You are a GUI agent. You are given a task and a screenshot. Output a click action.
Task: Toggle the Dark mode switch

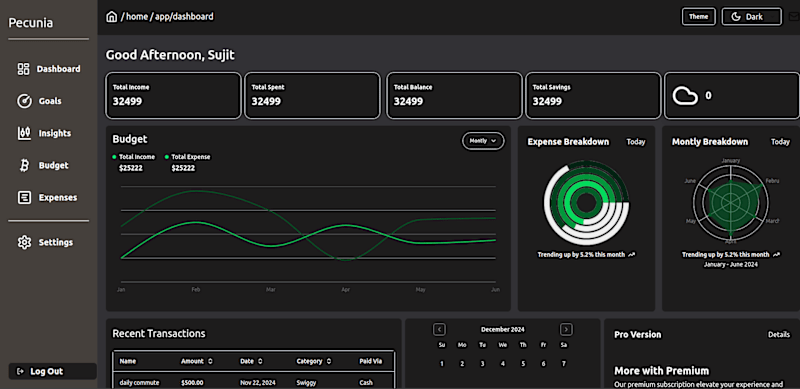coord(752,17)
